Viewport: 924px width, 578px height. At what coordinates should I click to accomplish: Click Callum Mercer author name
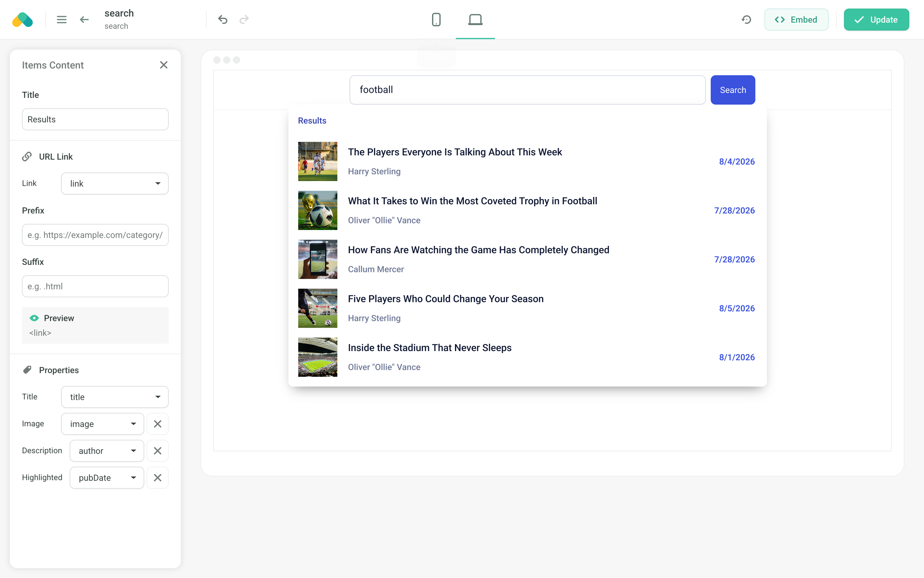pos(376,269)
